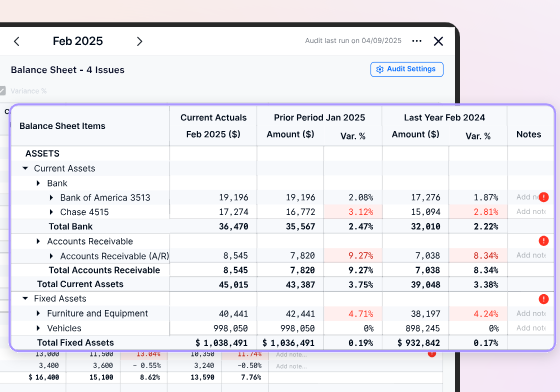Screen dimensions: 560x392
Task: Click red alert icon on Bank of America row
Action: click(x=544, y=197)
